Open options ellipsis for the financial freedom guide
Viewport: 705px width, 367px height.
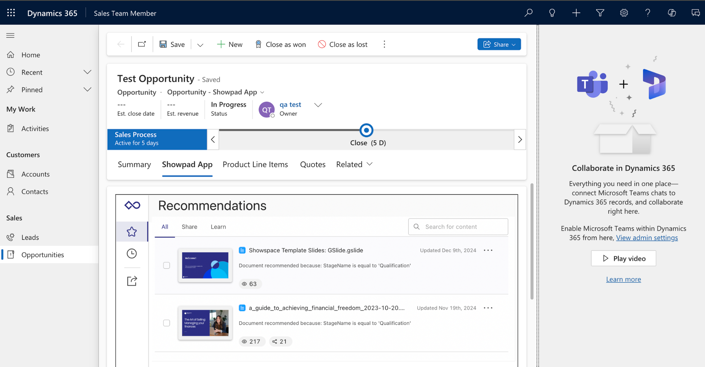pos(488,308)
